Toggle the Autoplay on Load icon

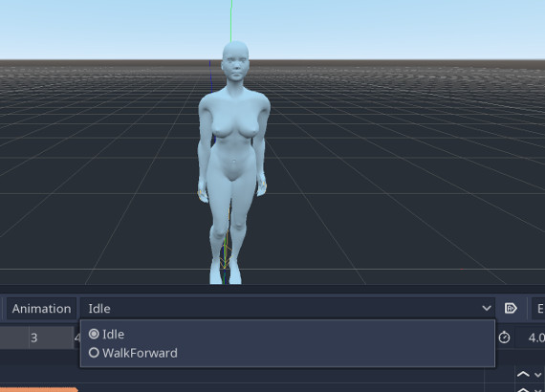click(x=511, y=308)
